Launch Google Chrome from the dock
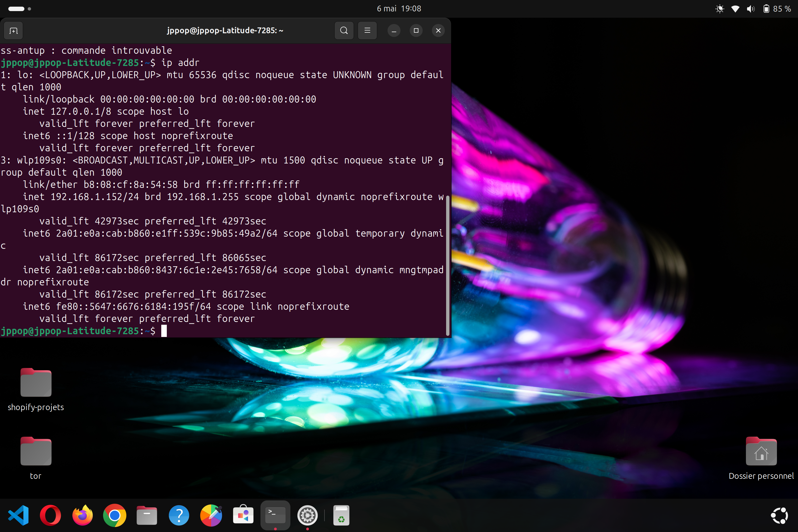The height and width of the screenshot is (532, 798). (x=115, y=515)
